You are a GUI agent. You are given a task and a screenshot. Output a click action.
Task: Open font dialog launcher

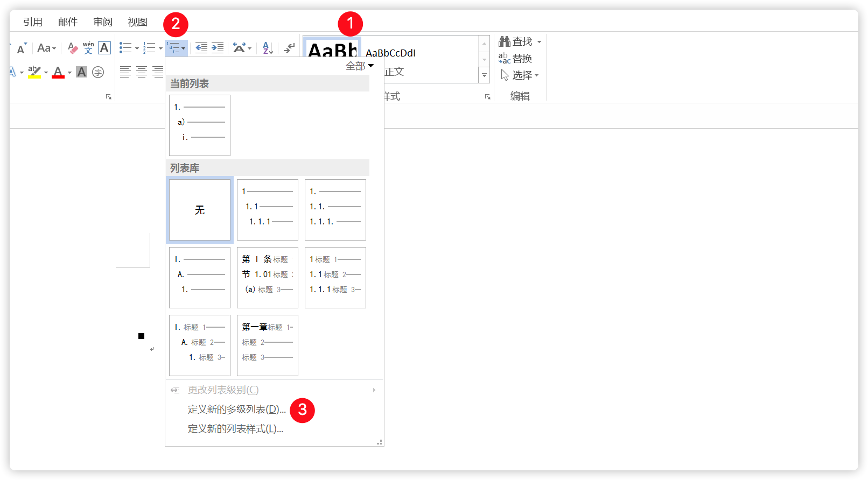coord(108,97)
